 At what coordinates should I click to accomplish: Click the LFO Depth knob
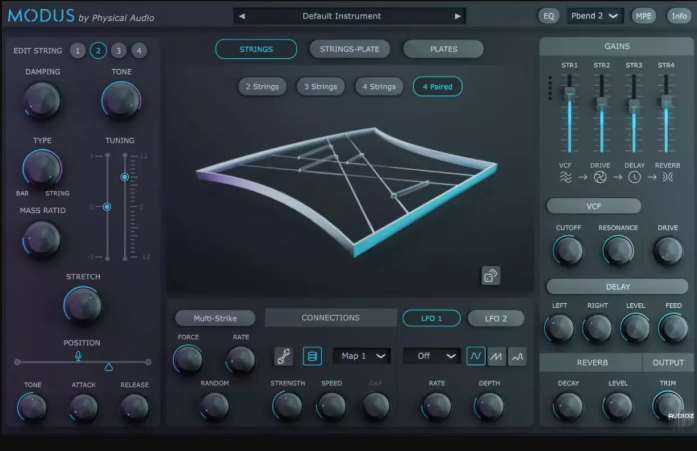tap(489, 406)
